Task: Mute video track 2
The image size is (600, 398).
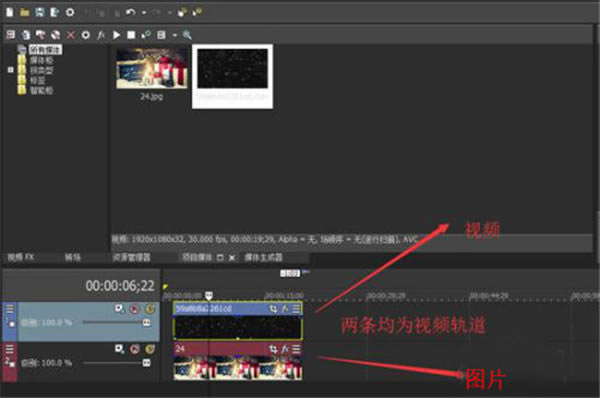Action: [x=135, y=349]
